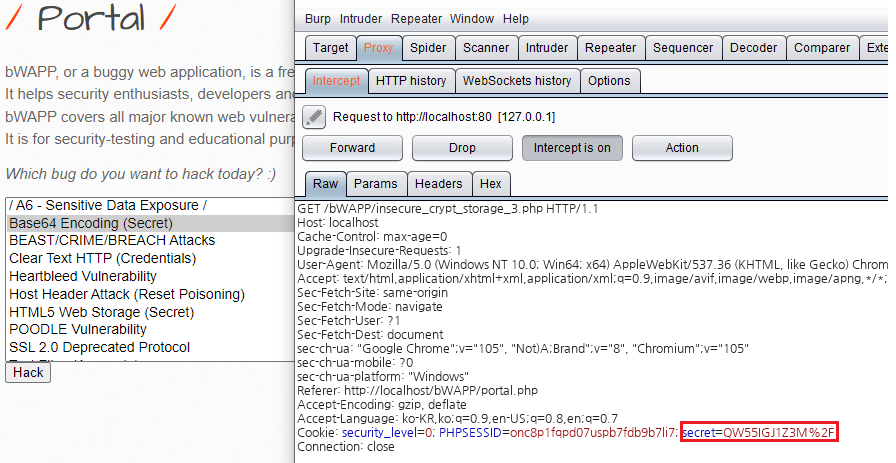Click the User-Agent header line
Screen dimensions: 896x463
[x=593, y=265]
